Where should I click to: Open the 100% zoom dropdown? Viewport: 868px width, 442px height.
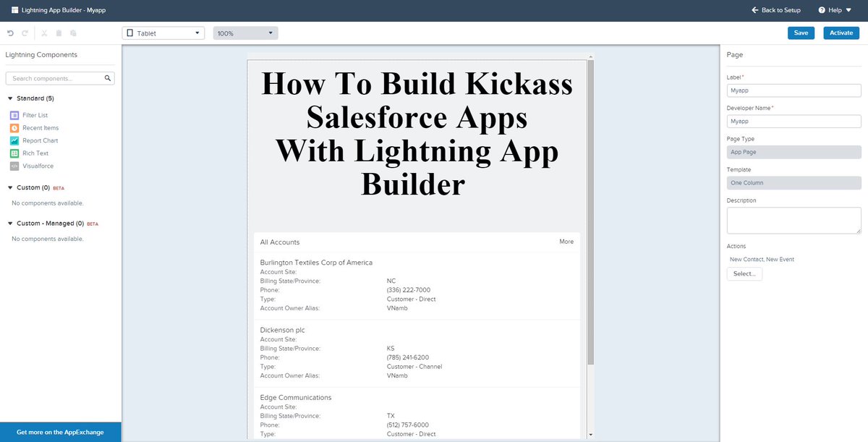click(245, 33)
